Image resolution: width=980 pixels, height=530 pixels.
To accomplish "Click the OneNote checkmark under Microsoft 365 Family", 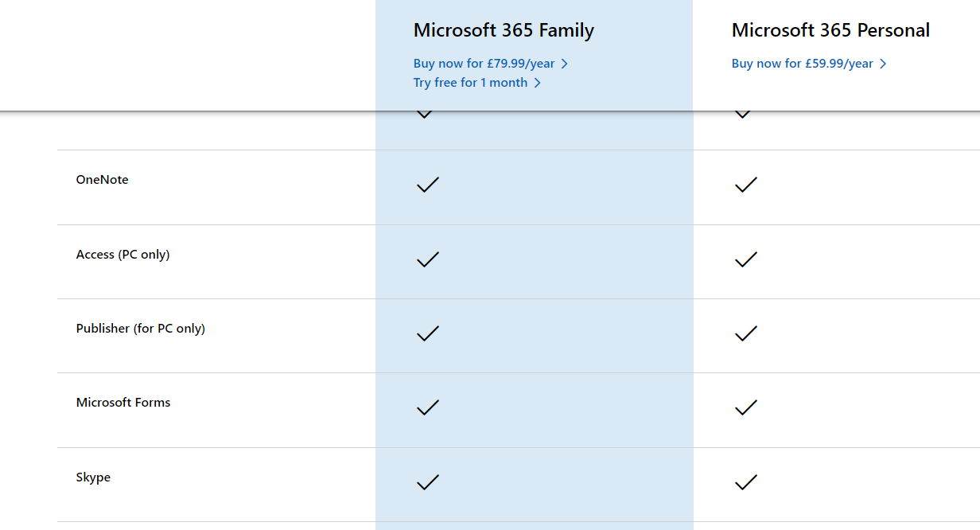I will pyautogui.click(x=428, y=185).
